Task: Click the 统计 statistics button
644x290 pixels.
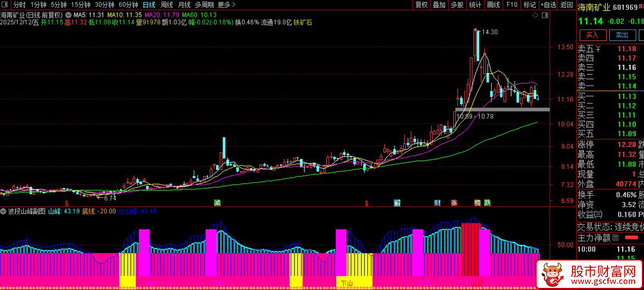Action: pyautogui.click(x=475, y=5)
